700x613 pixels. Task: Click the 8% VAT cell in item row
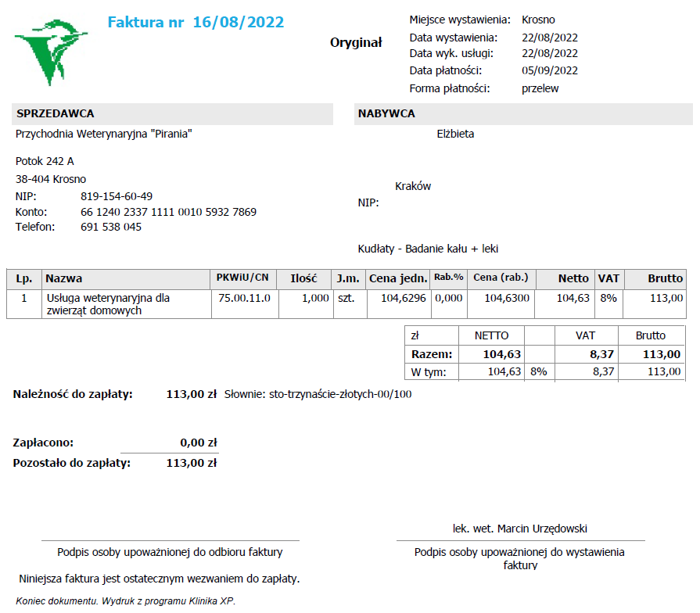(608, 298)
